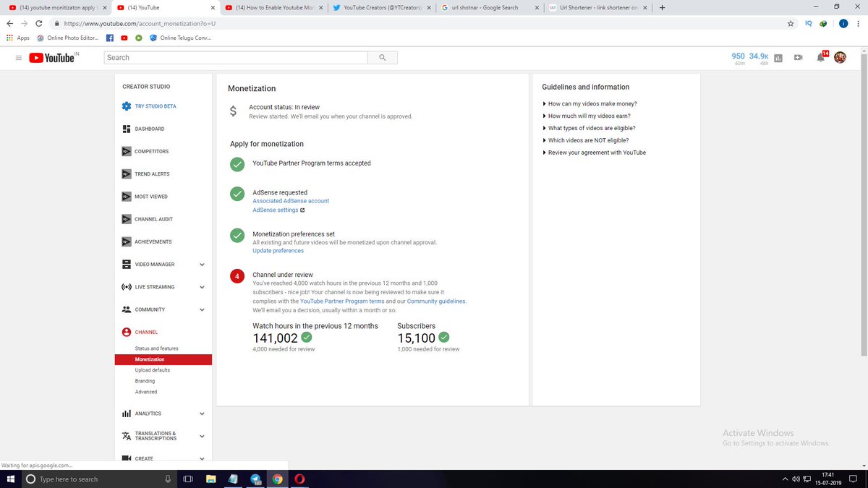Expand the Live Streaming section
This screenshot has width=868, height=488.
tap(202, 287)
